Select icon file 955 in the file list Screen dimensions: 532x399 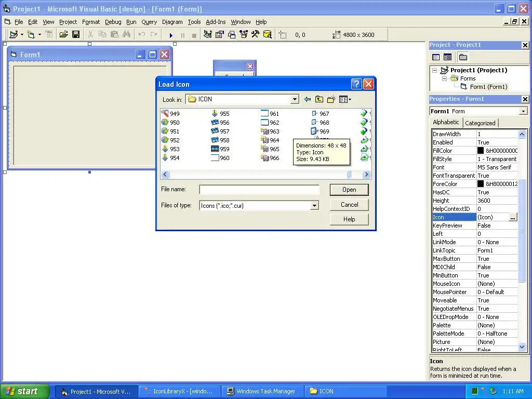pos(220,114)
